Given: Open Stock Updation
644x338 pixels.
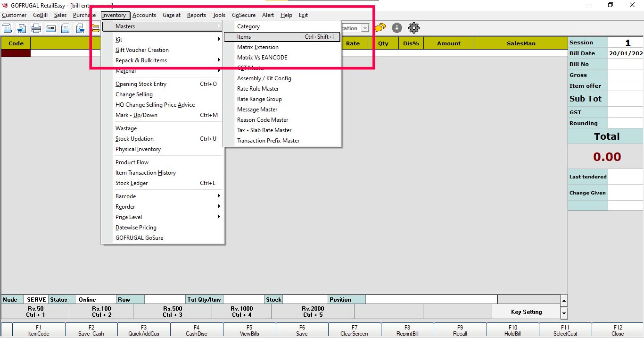Looking at the screenshot, I should coord(163,139).
